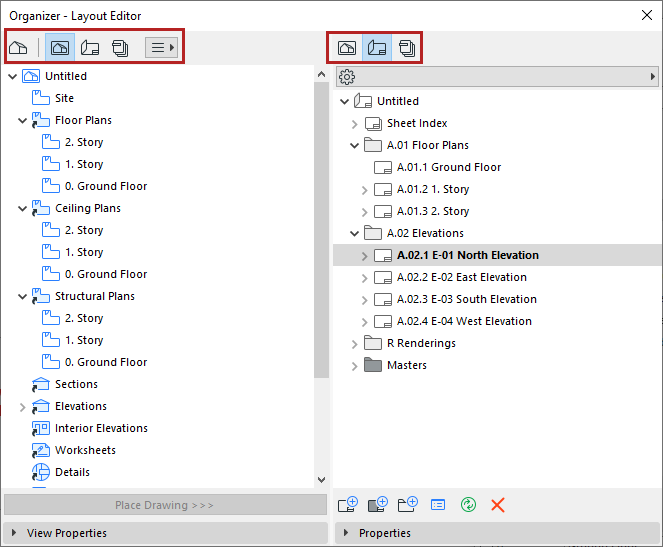This screenshot has width=663, height=547.
Task: Select 2. Story under Structural Plans
Action: [x=84, y=318]
